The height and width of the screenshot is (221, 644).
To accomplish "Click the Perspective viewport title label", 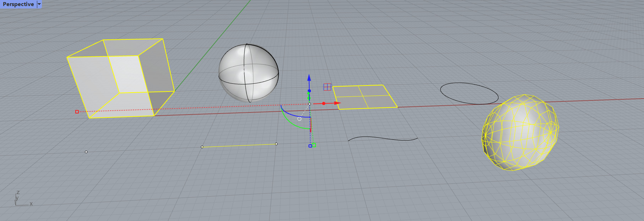I will [x=18, y=4].
